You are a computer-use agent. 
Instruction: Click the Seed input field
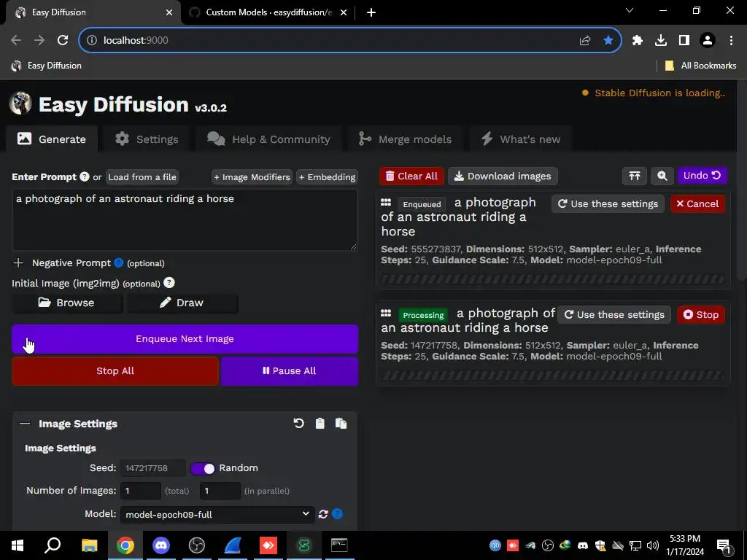[152, 468]
